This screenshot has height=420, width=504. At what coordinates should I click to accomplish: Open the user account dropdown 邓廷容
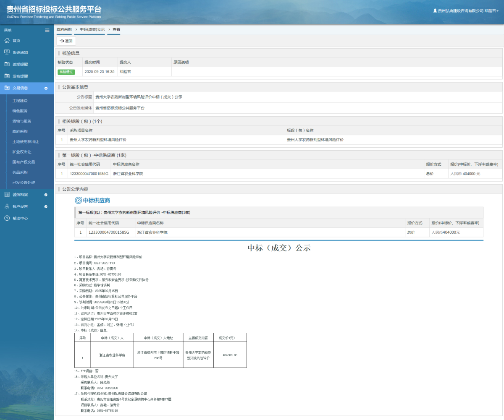click(466, 11)
